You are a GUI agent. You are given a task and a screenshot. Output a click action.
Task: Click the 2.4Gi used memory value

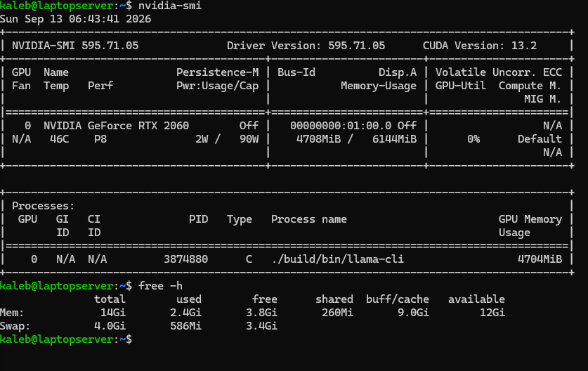coord(186,313)
